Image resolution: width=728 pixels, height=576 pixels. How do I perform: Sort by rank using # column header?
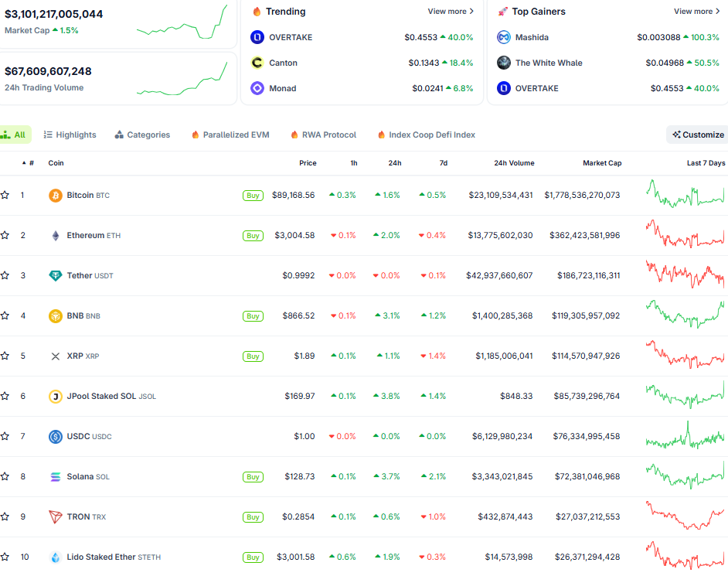coord(29,163)
